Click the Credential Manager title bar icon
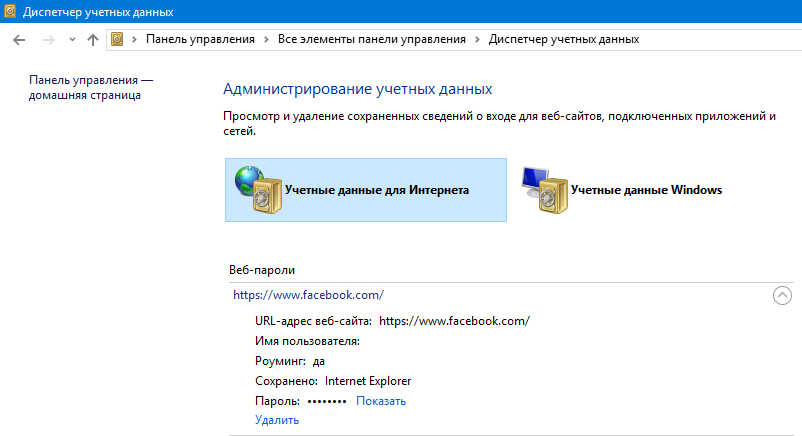This screenshot has height=436, width=802. pos(10,12)
